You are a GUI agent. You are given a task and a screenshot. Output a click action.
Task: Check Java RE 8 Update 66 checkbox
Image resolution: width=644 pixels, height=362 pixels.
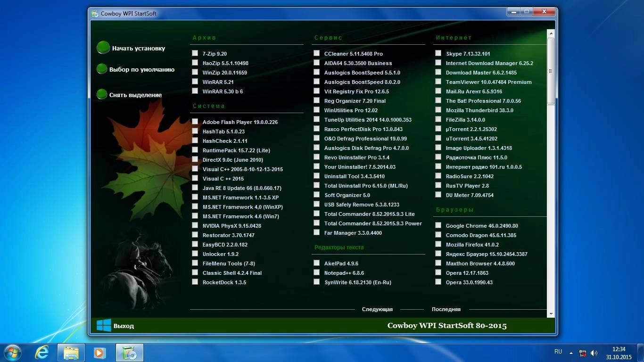coord(195,188)
